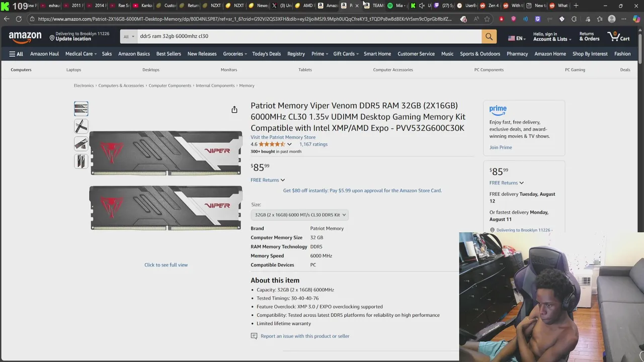This screenshot has height=362, width=644.
Task: Visit the Patriot Memory Store link
Action: pos(283,137)
